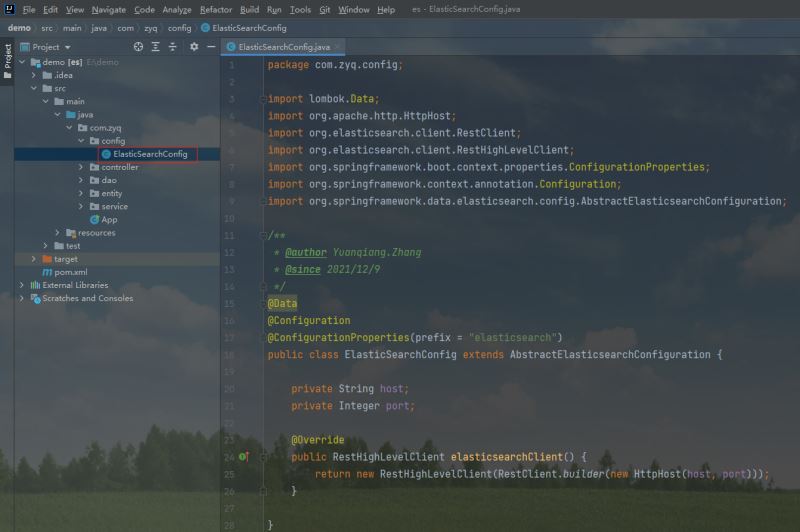Open the Build menu
Image resolution: width=800 pixels, height=532 pixels.
249,9
